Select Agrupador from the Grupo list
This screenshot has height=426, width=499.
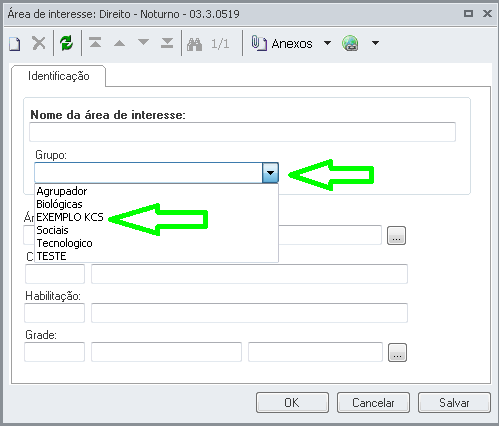pyautogui.click(x=156, y=191)
